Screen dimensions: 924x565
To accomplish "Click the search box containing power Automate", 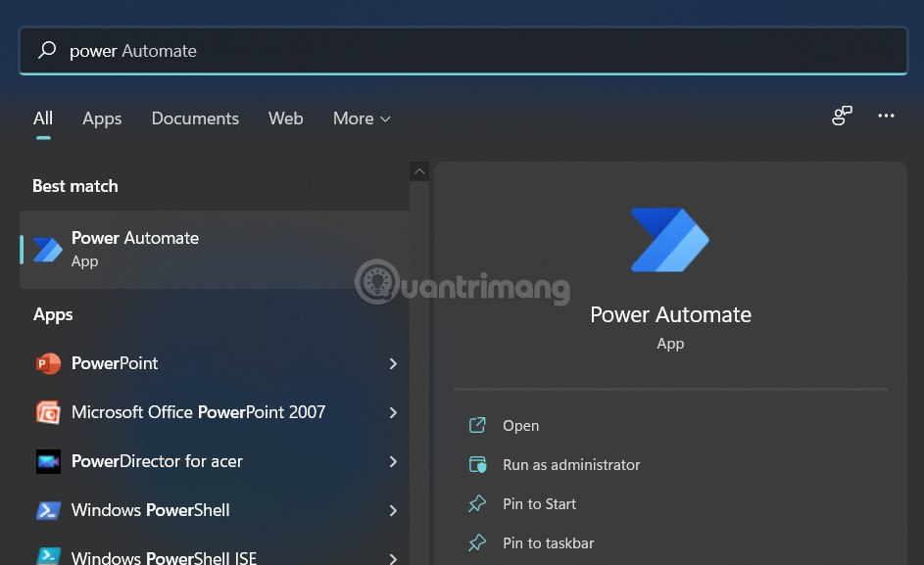I will [463, 51].
